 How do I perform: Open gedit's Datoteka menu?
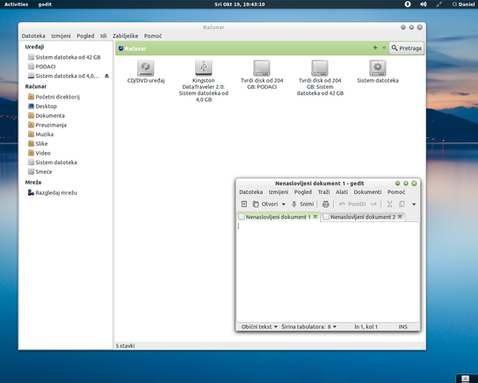[251, 192]
